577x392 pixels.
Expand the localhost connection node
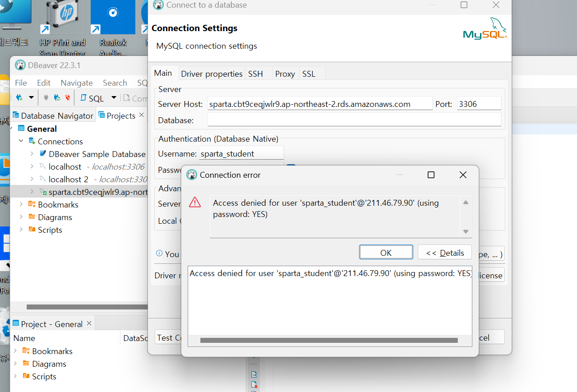tap(32, 166)
